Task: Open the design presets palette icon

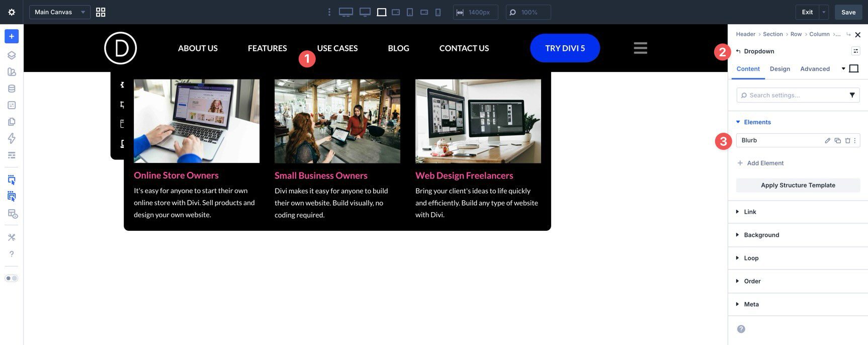Action: [x=12, y=72]
